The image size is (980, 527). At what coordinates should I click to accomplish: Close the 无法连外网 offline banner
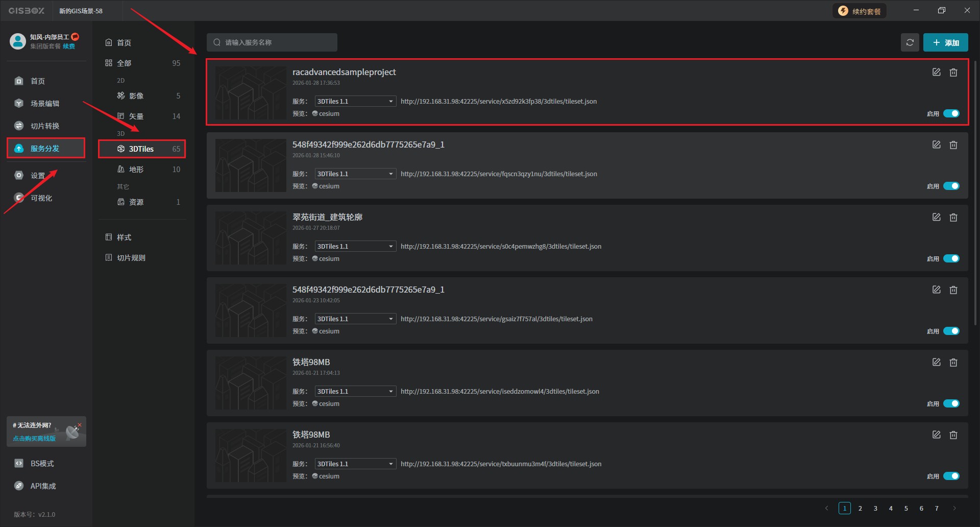[x=80, y=425]
